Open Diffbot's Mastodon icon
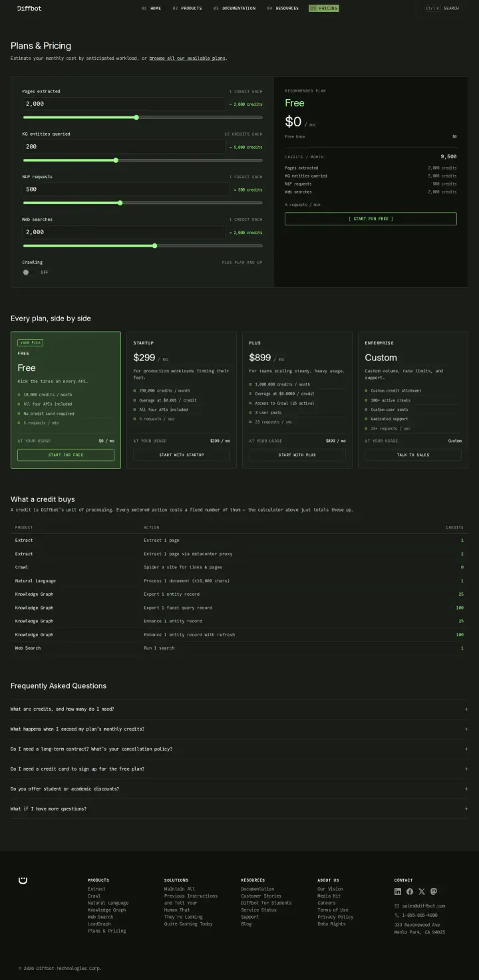Image resolution: width=479 pixels, height=980 pixels. (434, 892)
